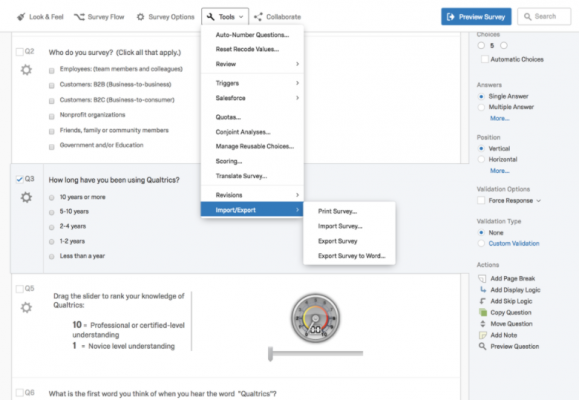Viewport: 579px width, 400px height.
Task: Open Survey Flow via its flow icon
Action: pos(79,17)
